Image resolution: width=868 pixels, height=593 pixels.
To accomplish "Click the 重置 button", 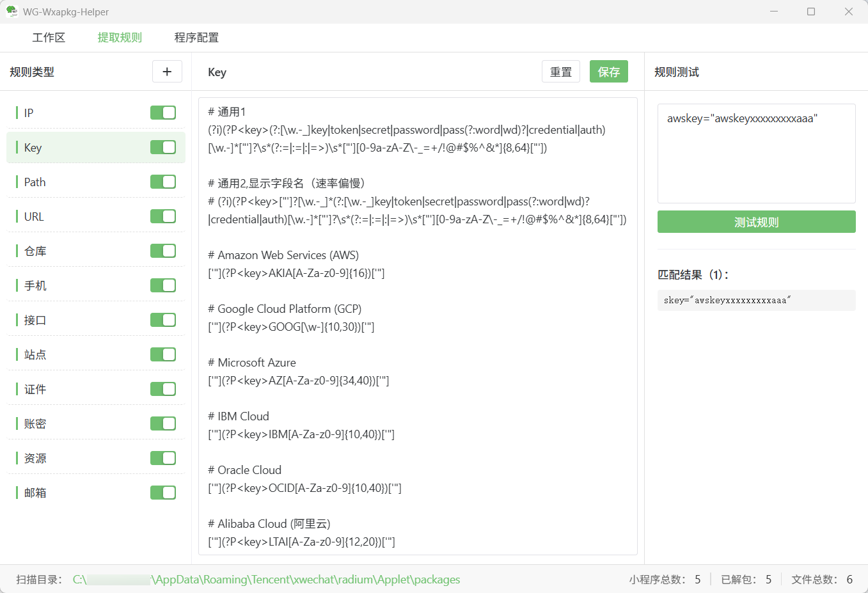I will click(560, 72).
